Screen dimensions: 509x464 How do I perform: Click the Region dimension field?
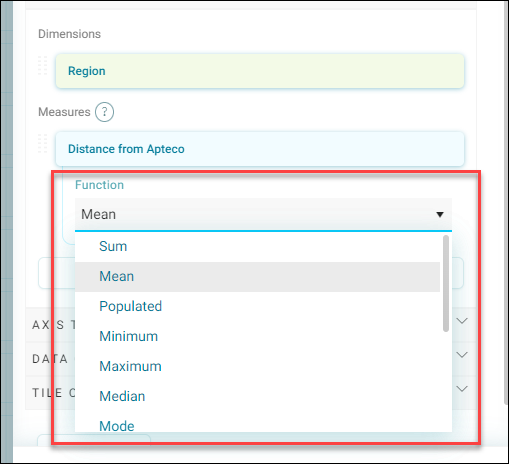pos(260,71)
